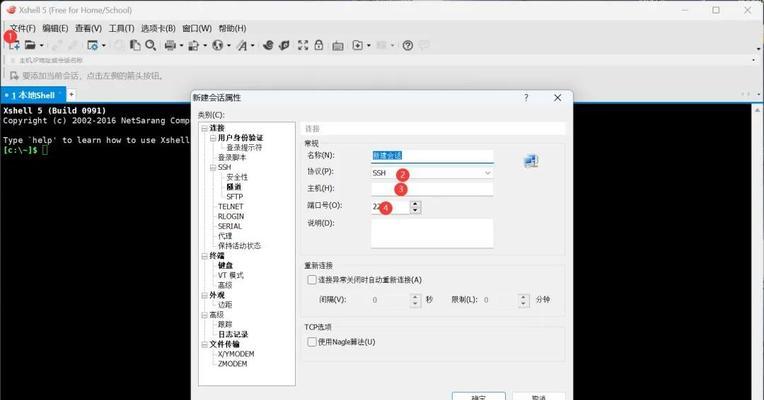The width and height of the screenshot is (764, 400).
Task: Open the session Properties toolbar icon
Action: (x=92, y=45)
